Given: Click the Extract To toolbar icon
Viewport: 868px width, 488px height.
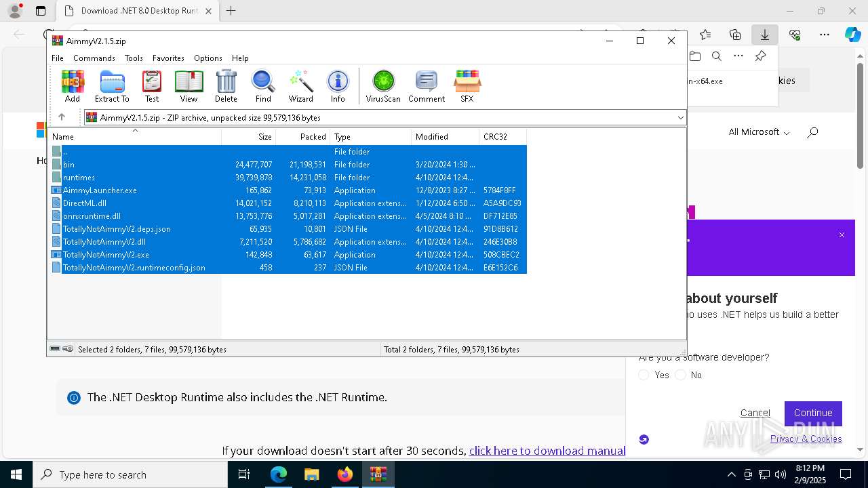Looking at the screenshot, I should tap(112, 86).
